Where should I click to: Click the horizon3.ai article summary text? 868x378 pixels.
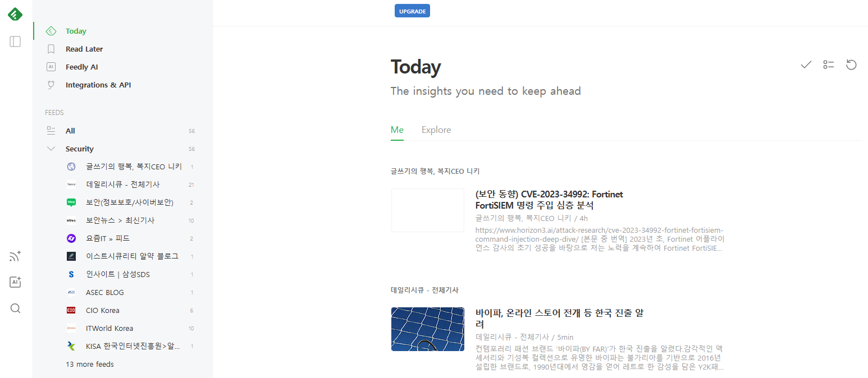(x=600, y=239)
